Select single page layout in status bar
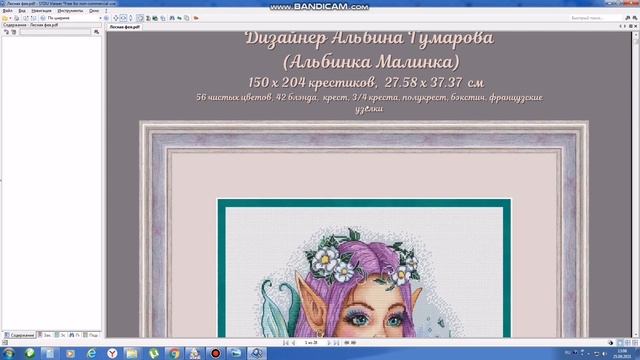Viewport: 640px width, 360px height. 620,343
